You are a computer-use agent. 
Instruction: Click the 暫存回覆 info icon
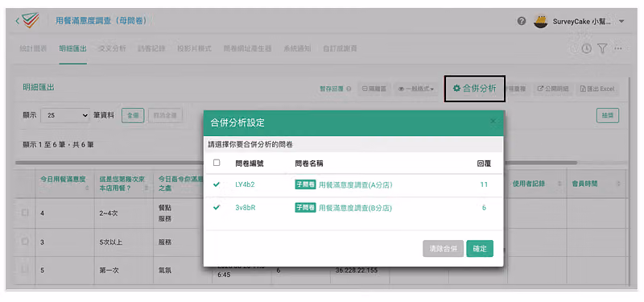tap(349, 89)
